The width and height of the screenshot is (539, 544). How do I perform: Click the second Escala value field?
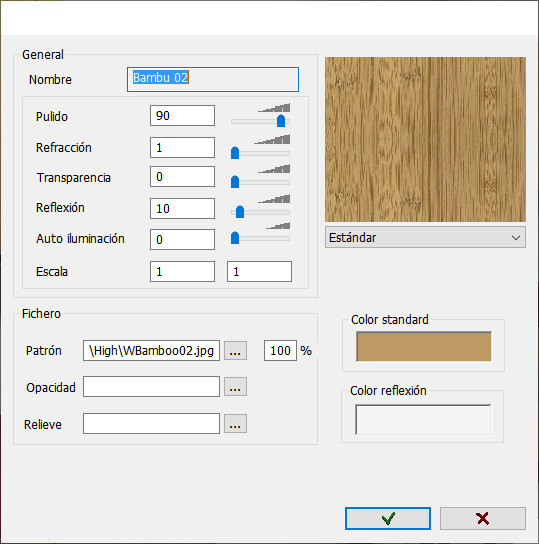[x=259, y=271]
